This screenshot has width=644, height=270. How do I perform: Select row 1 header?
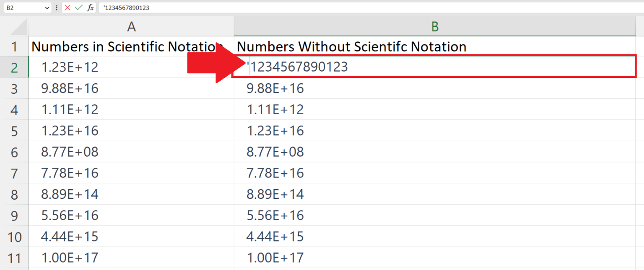coord(14,46)
